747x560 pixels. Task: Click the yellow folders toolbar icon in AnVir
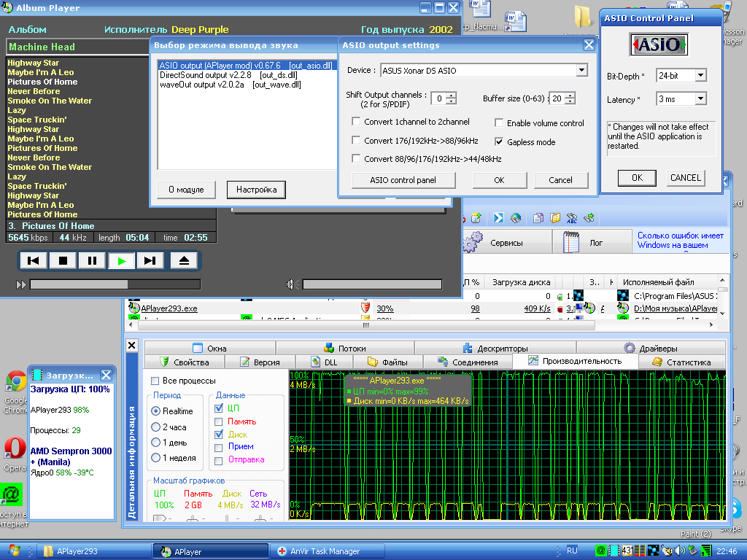point(555,218)
